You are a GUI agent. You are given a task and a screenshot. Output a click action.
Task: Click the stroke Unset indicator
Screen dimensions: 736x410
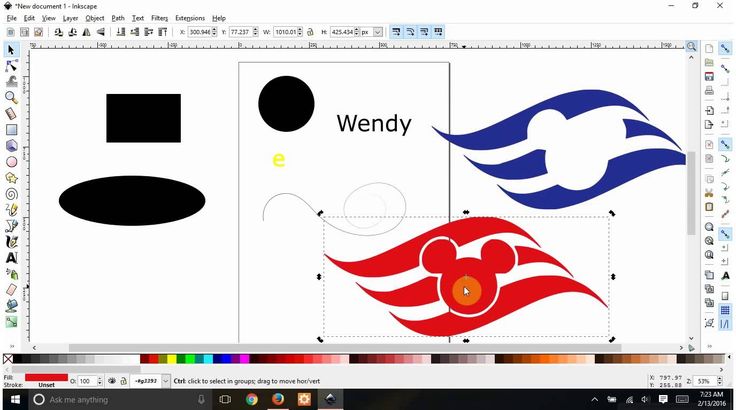coord(46,385)
